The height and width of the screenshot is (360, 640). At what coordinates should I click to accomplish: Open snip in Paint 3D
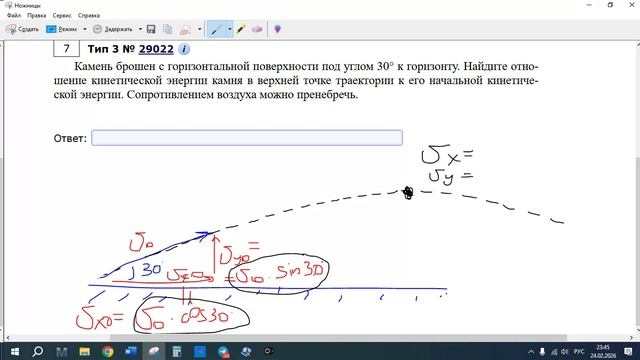[x=278, y=29]
